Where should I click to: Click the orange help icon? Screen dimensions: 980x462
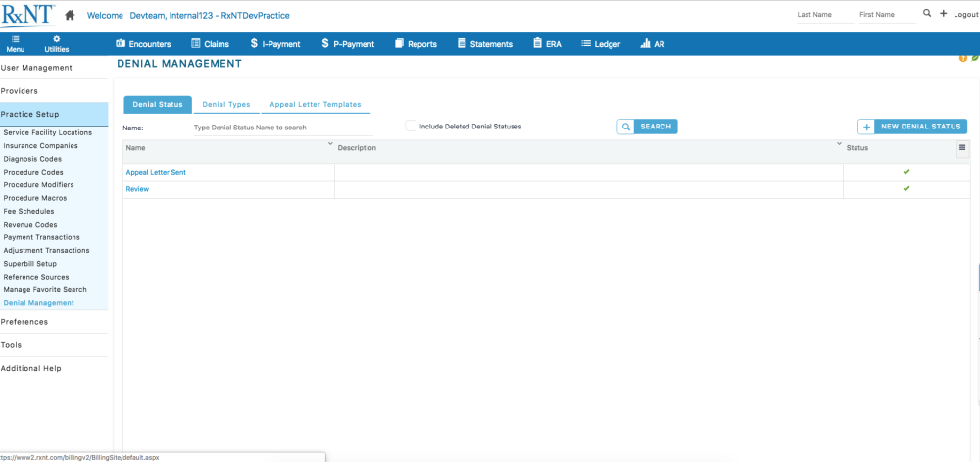pos(963,58)
